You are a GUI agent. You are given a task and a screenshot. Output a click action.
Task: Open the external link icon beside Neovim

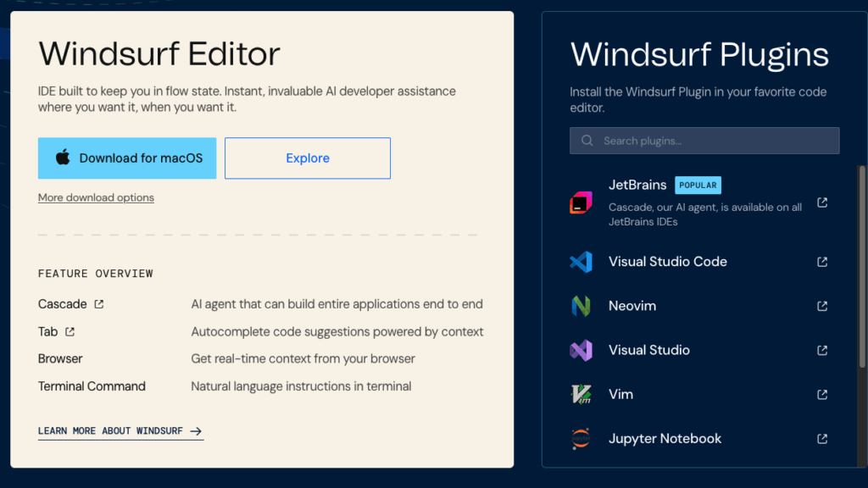(x=822, y=306)
